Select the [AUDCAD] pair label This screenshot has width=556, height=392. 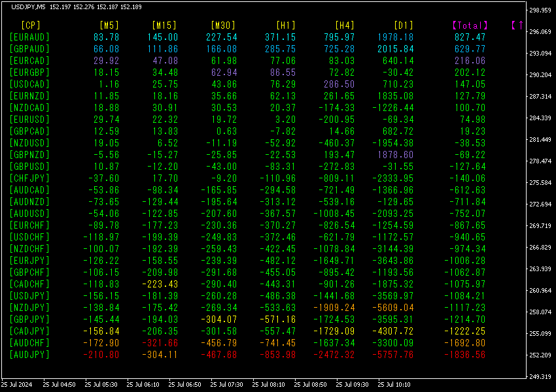pos(29,190)
